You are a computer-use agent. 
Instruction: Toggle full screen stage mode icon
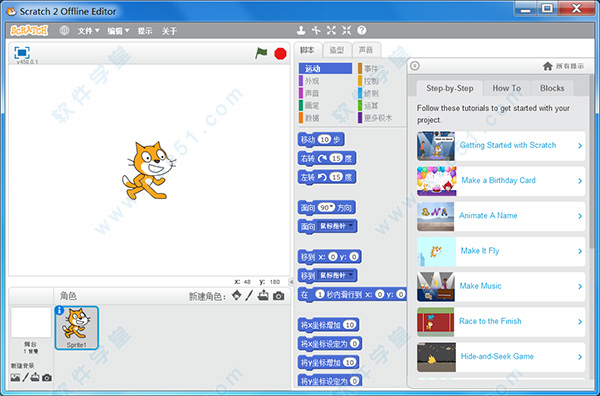pos(22,52)
